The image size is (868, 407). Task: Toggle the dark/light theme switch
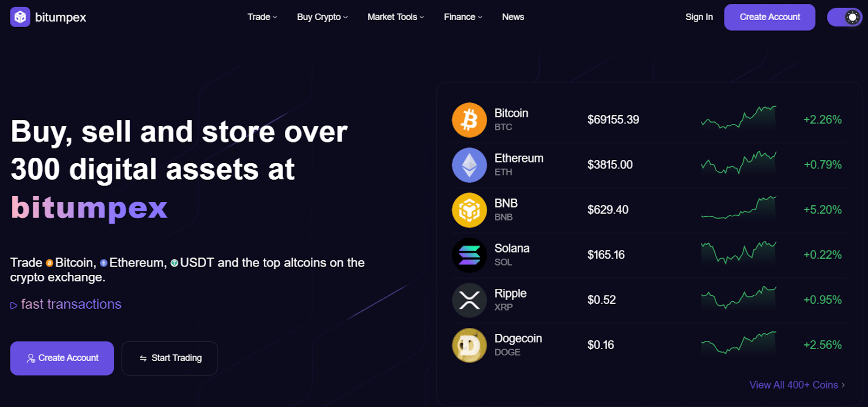click(844, 17)
